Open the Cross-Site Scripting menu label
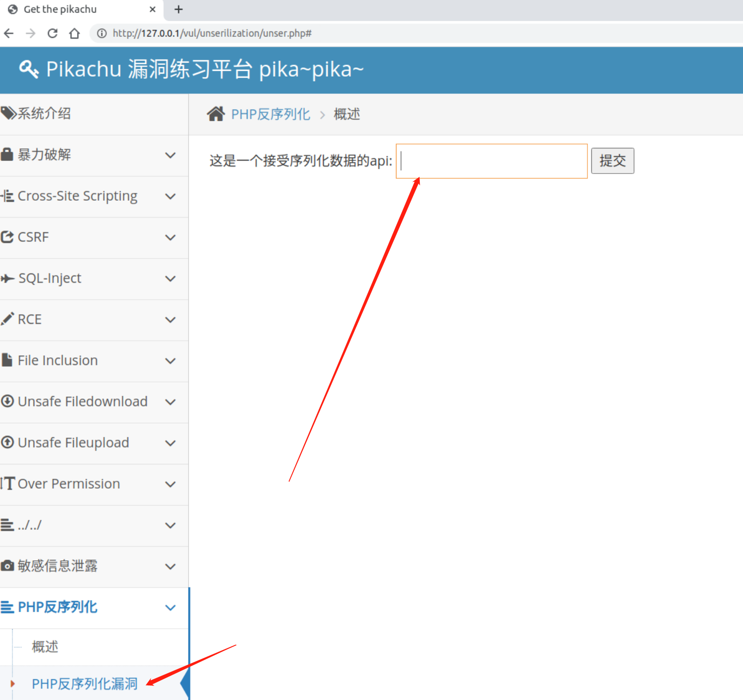 click(78, 196)
